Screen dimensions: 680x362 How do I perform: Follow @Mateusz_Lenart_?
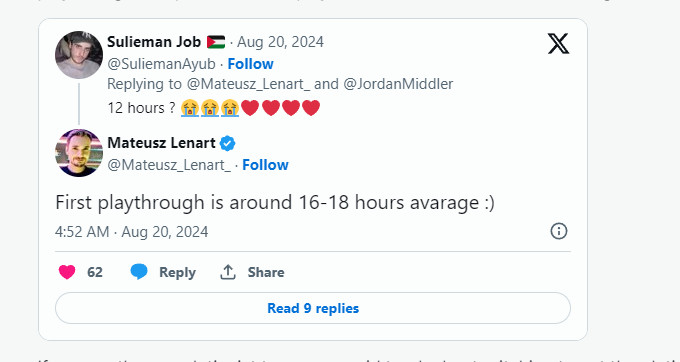click(265, 165)
